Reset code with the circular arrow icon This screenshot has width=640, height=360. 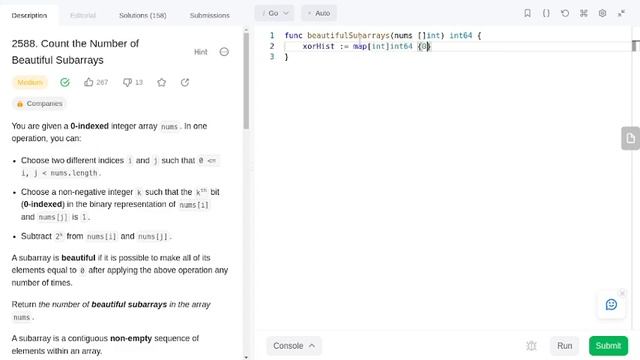[565, 13]
